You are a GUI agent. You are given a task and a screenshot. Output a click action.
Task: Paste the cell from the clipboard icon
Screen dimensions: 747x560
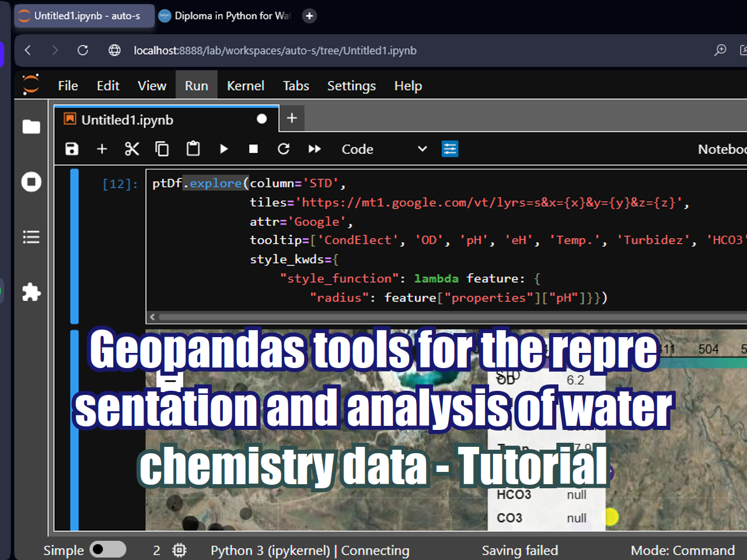click(193, 149)
